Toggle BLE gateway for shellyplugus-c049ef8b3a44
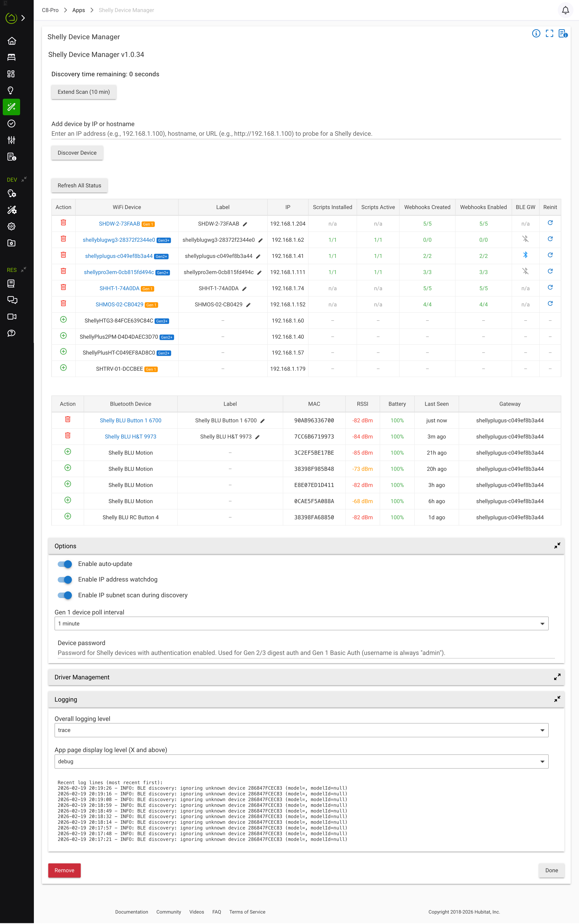579x924 pixels. click(525, 255)
